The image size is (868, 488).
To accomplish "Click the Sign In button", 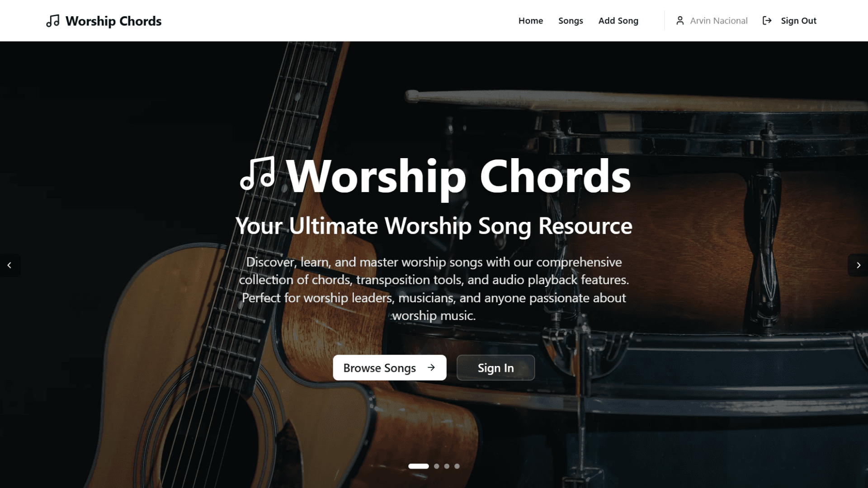I will click(x=495, y=368).
